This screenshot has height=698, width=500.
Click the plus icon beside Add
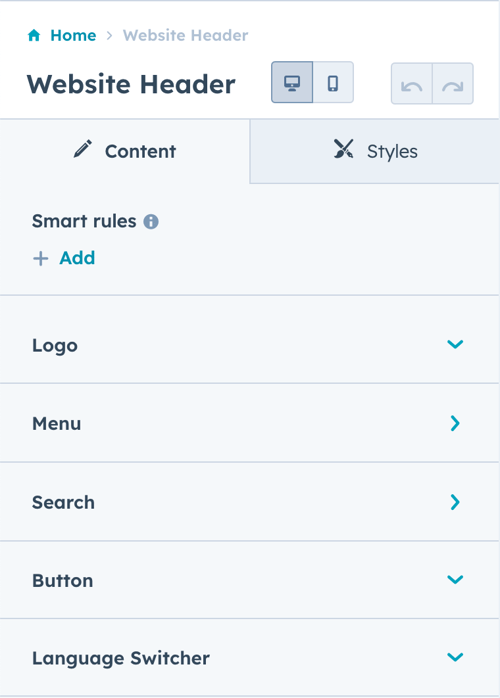pos(41,259)
